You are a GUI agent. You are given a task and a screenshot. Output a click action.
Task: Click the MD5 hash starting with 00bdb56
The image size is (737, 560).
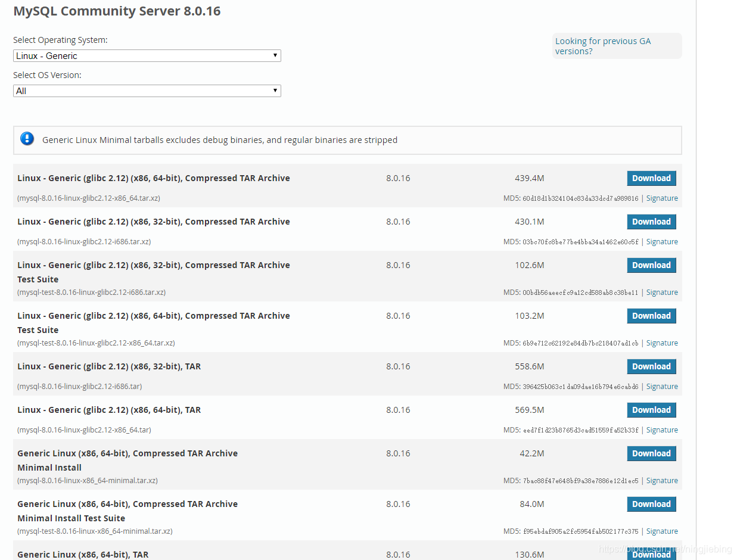tap(580, 293)
